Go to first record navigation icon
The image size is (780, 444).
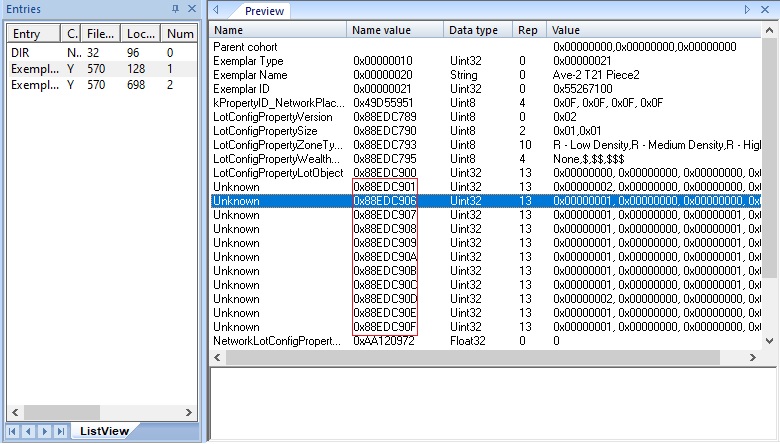12,431
